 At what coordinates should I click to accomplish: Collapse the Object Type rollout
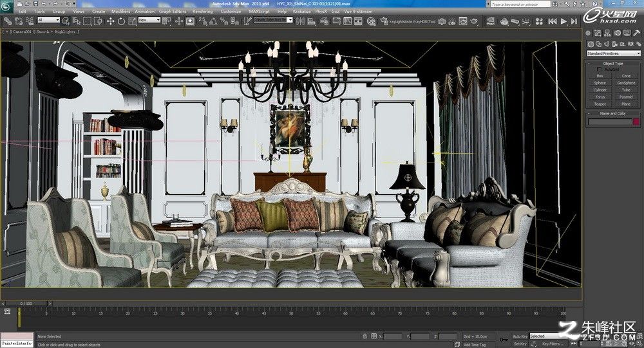coord(613,64)
